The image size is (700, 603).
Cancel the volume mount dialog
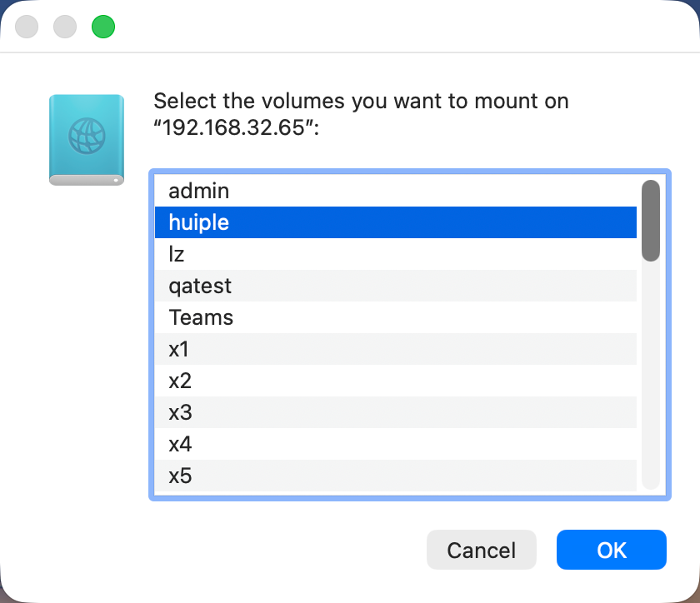click(x=481, y=551)
